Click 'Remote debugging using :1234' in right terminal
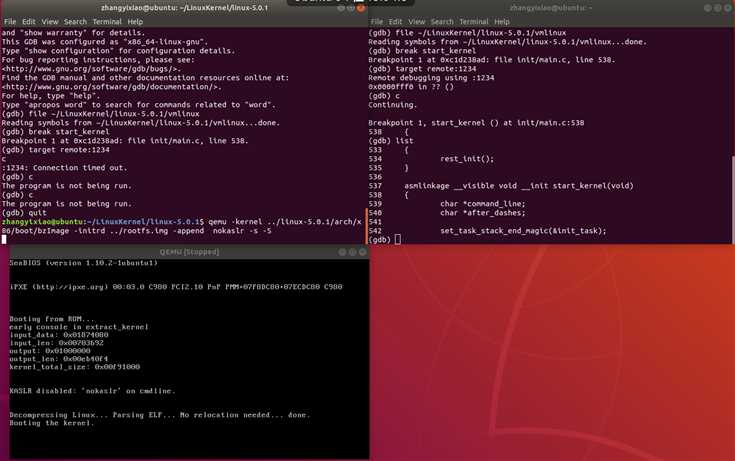735x461 pixels. [431, 78]
